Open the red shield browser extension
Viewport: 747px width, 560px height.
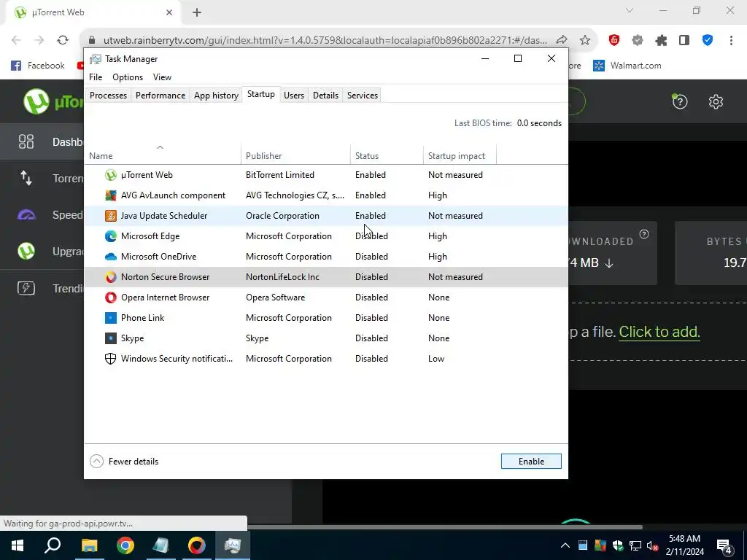tap(614, 41)
